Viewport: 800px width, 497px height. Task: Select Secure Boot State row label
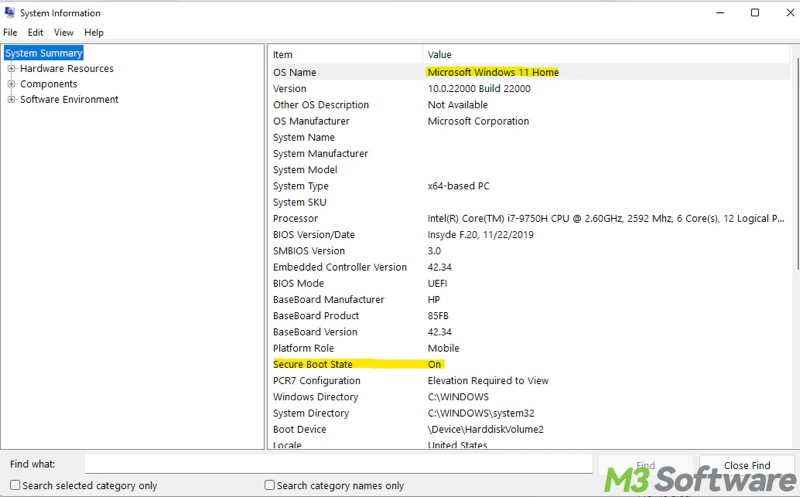[x=313, y=364]
